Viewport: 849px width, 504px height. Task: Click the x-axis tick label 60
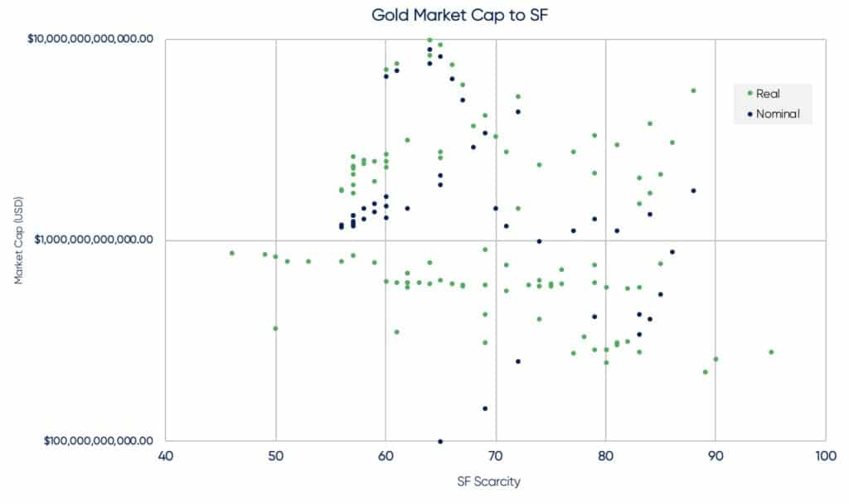coord(386,456)
